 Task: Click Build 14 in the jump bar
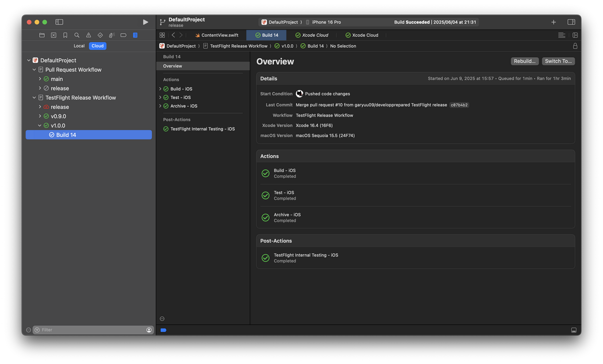pos(312,46)
